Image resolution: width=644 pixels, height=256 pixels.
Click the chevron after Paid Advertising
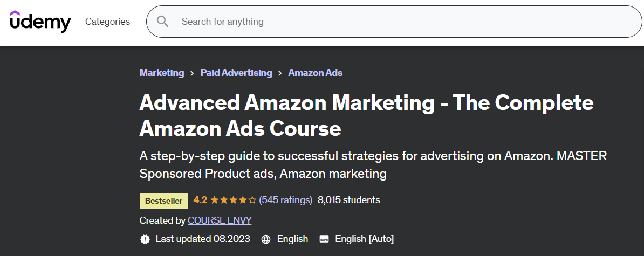(280, 73)
